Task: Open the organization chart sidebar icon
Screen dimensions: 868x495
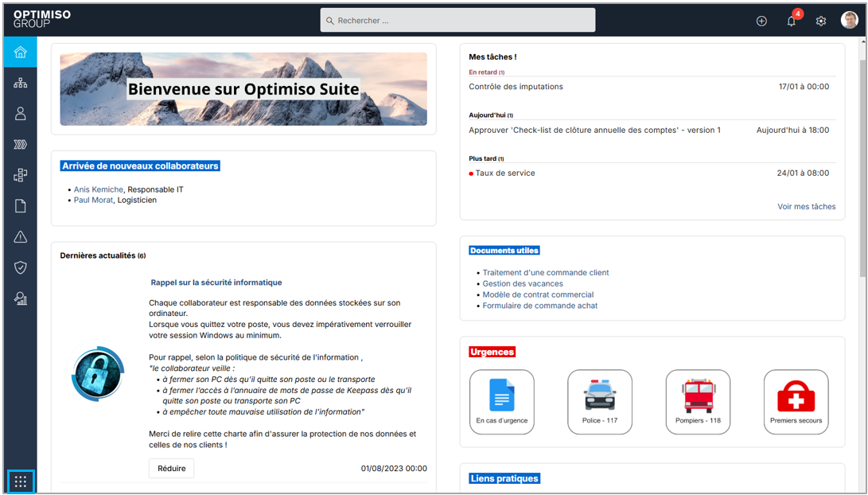Action: point(21,84)
